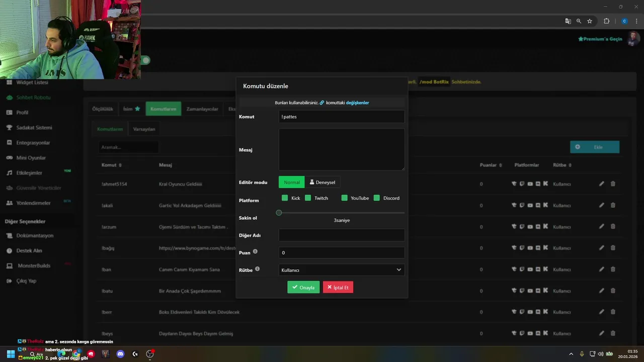Open Sohbet Robotu in sidebar

click(33, 98)
